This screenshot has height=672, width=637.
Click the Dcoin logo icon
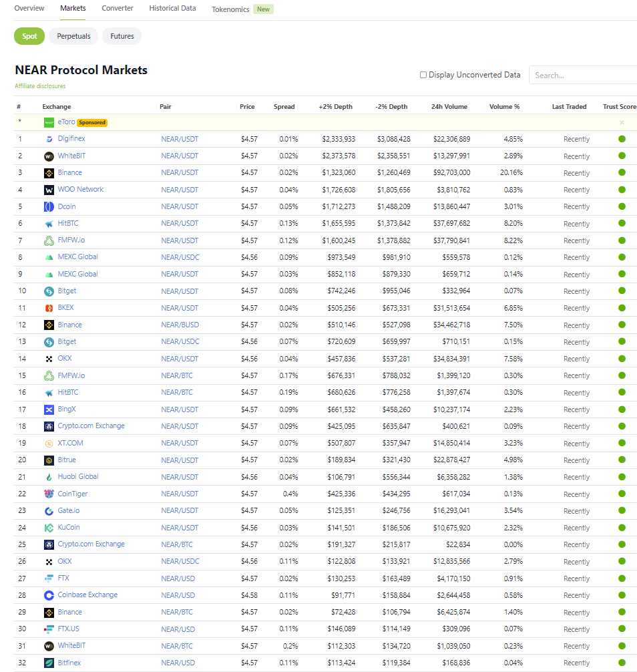tap(49, 206)
